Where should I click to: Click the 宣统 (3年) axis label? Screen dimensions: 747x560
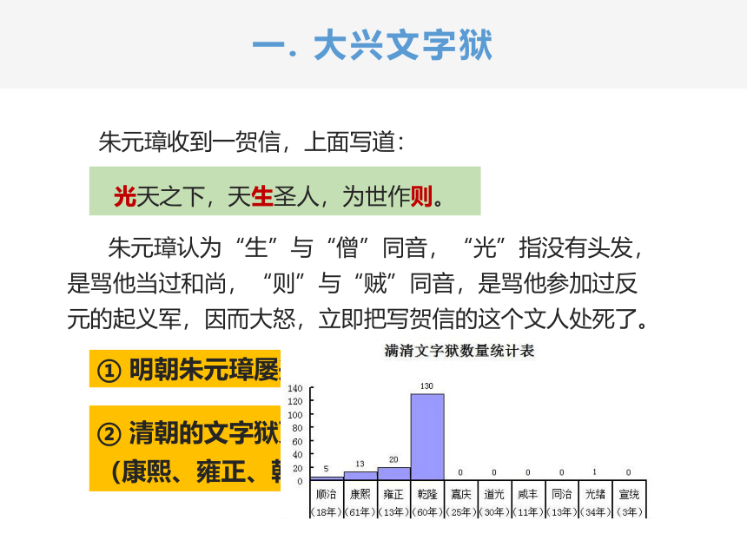click(x=630, y=503)
